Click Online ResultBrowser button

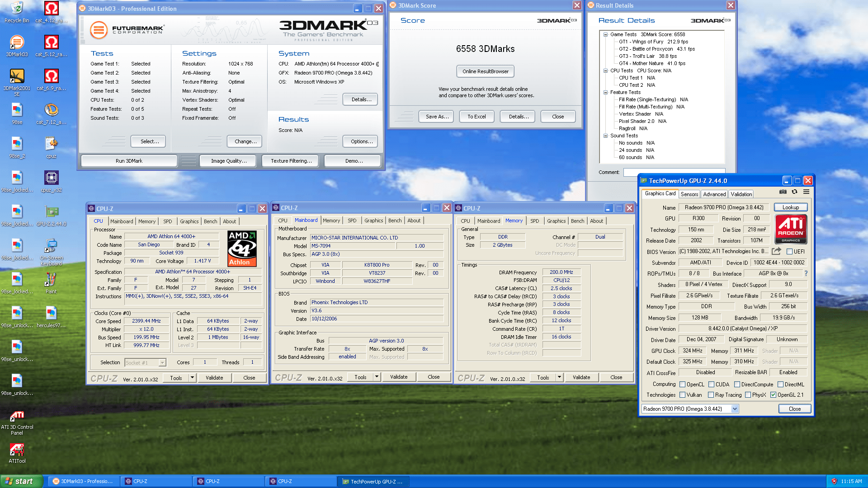coord(486,71)
